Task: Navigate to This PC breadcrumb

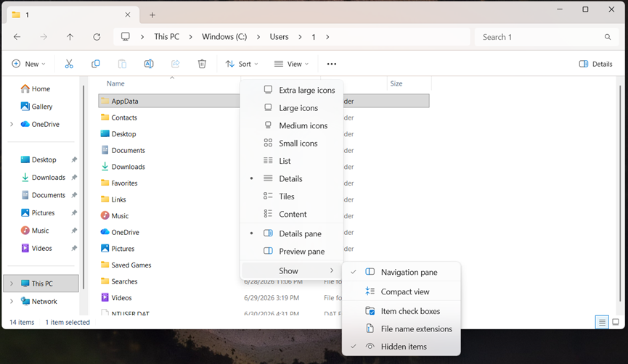Action: [166, 37]
